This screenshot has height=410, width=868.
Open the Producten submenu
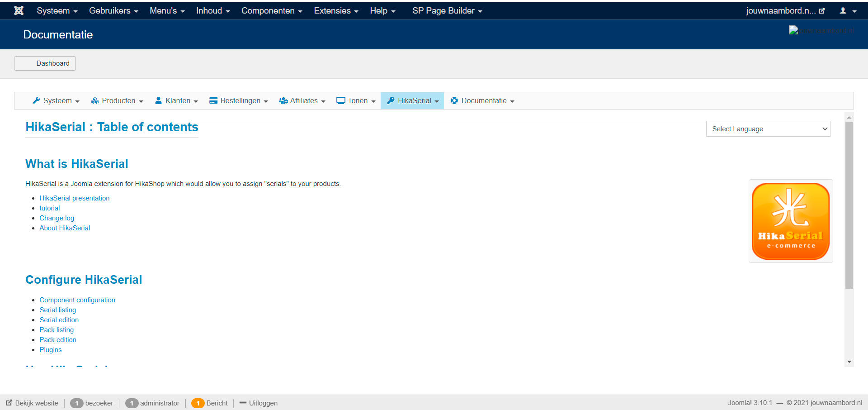pyautogui.click(x=117, y=100)
